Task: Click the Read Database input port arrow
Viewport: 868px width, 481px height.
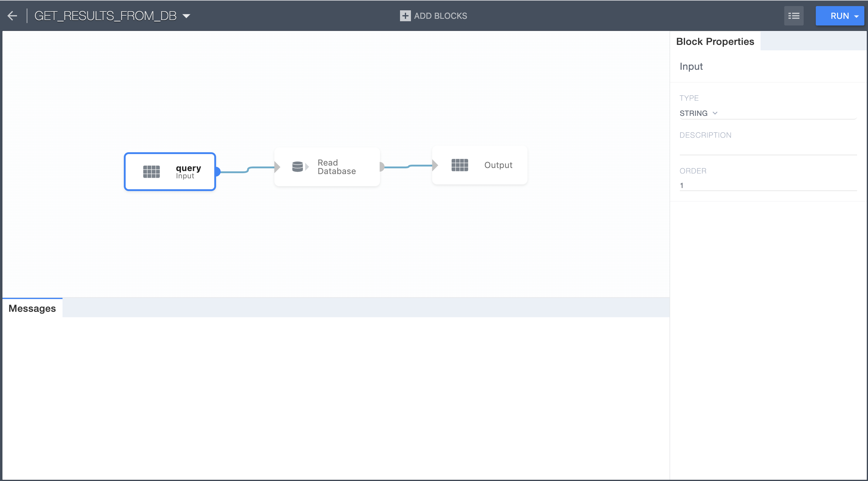Action: click(277, 166)
